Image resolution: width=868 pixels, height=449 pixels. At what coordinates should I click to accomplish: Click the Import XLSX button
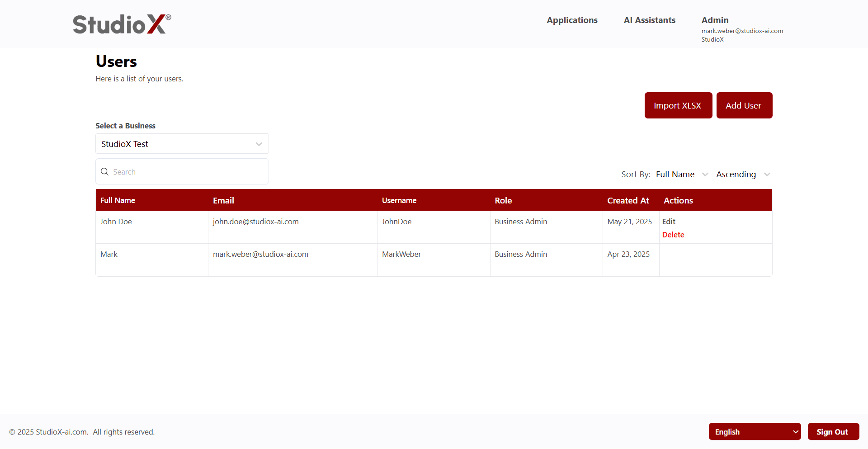(678, 105)
